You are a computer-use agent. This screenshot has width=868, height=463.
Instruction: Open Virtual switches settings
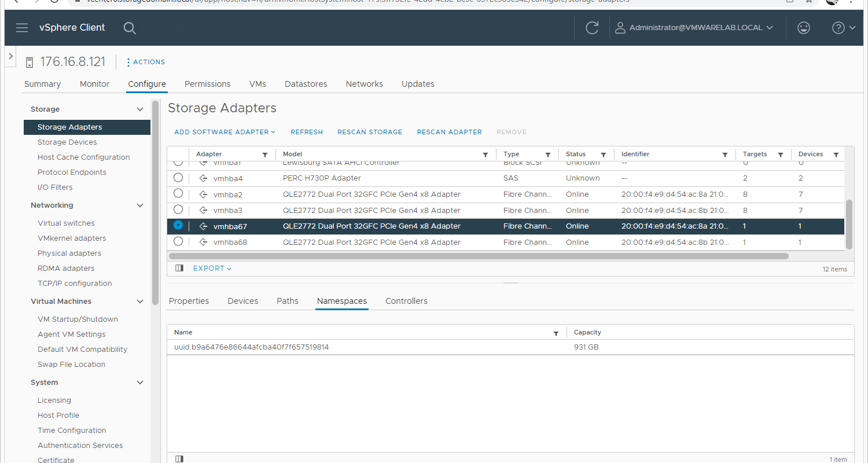tap(66, 223)
